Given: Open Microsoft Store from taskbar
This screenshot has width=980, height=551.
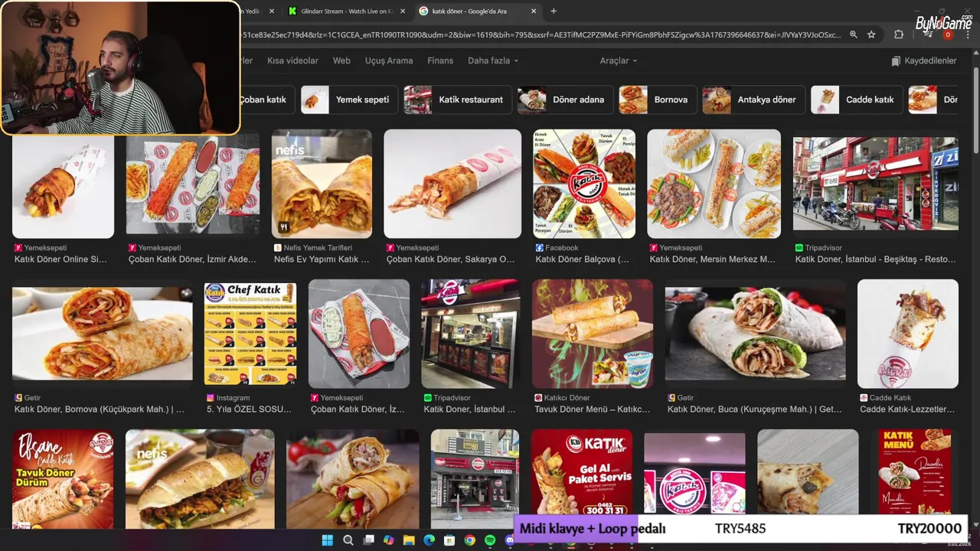Looking at the screenshot, I should click(449, 540).
